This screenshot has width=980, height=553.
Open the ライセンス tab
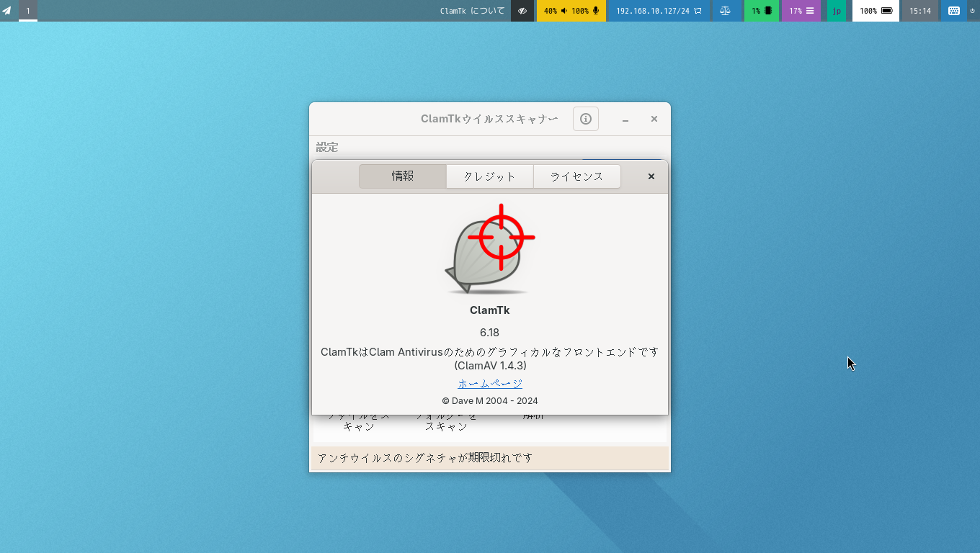pyautogui.click(x=576, y=176)
